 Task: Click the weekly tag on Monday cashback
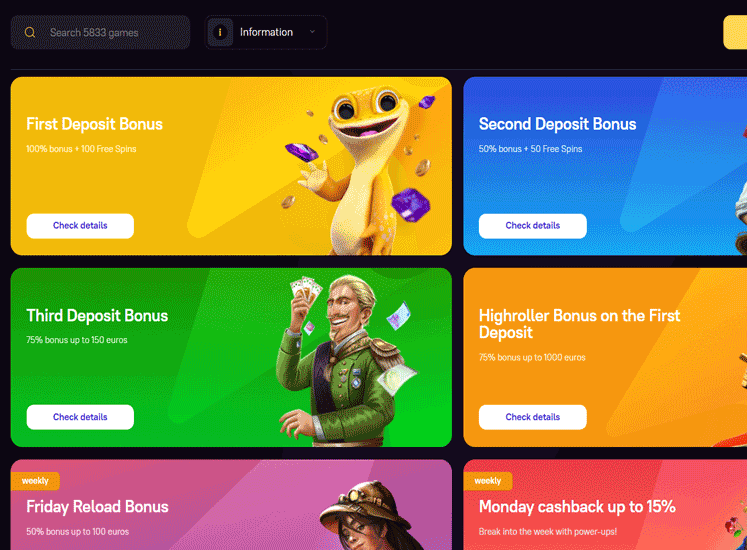point(488,480)
